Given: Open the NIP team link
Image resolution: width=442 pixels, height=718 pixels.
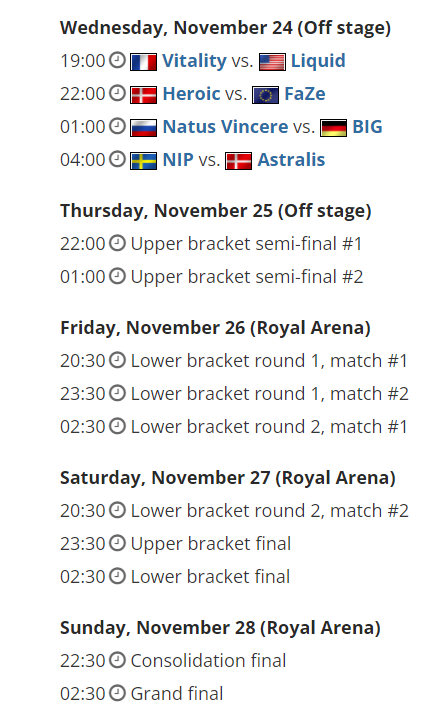Looking at the screenshot, I should pos(178,159).
